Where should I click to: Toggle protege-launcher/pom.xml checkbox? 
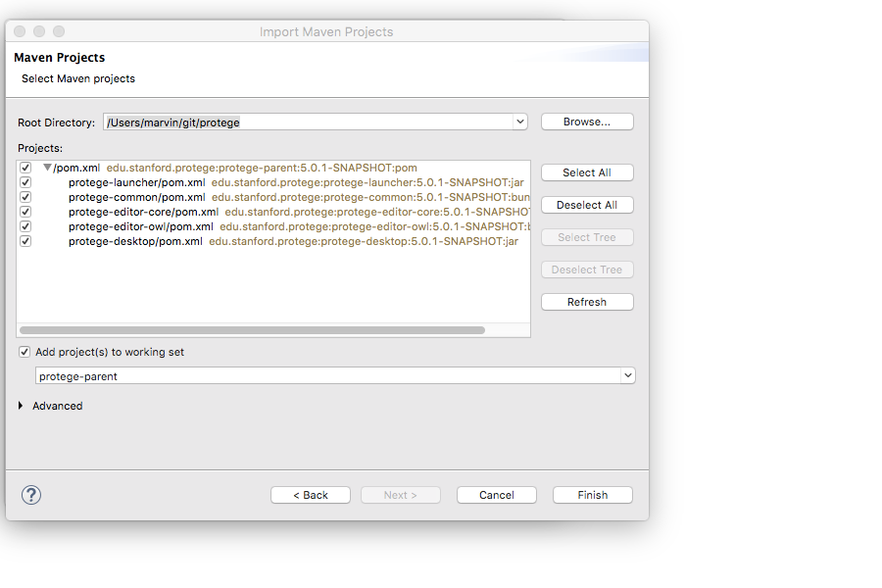[25, 182]
